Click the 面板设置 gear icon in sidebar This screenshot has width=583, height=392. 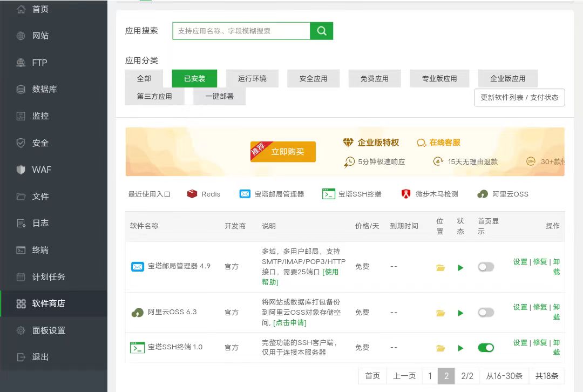point(21,330)
